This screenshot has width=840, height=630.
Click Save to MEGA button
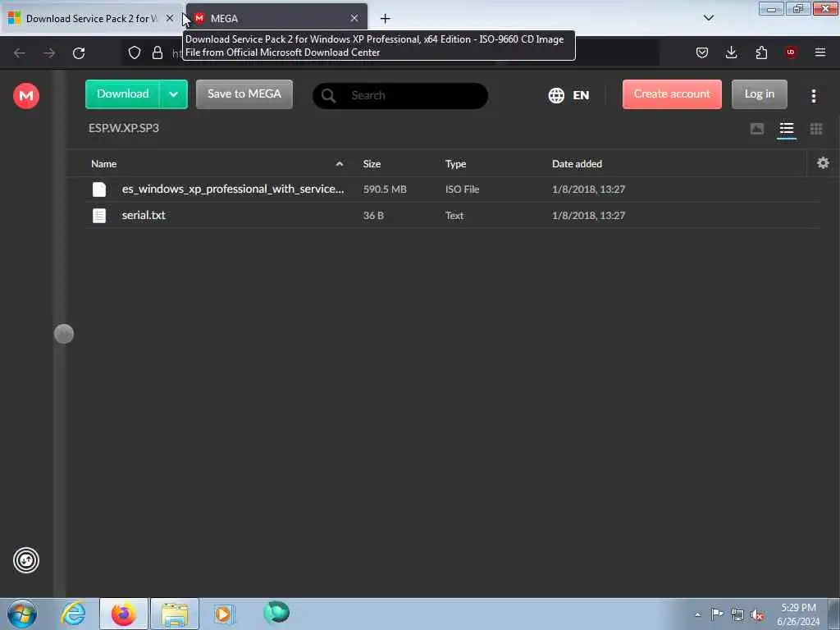click(244, 94)
